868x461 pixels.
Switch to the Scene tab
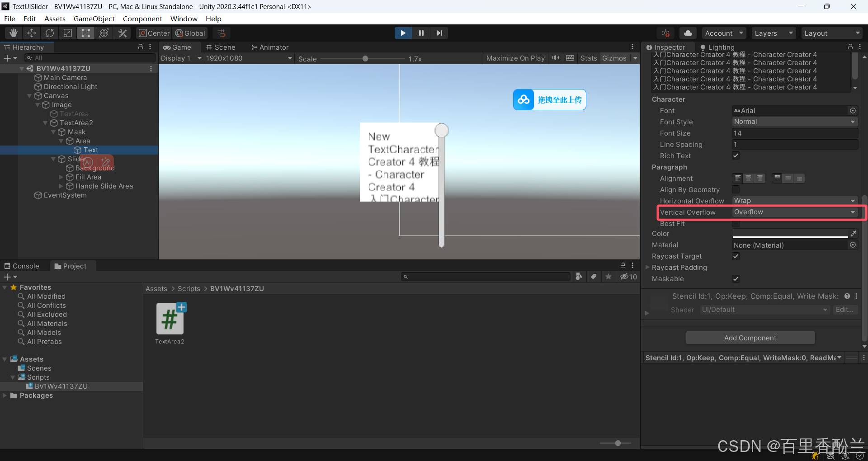[x=221, y=47]
